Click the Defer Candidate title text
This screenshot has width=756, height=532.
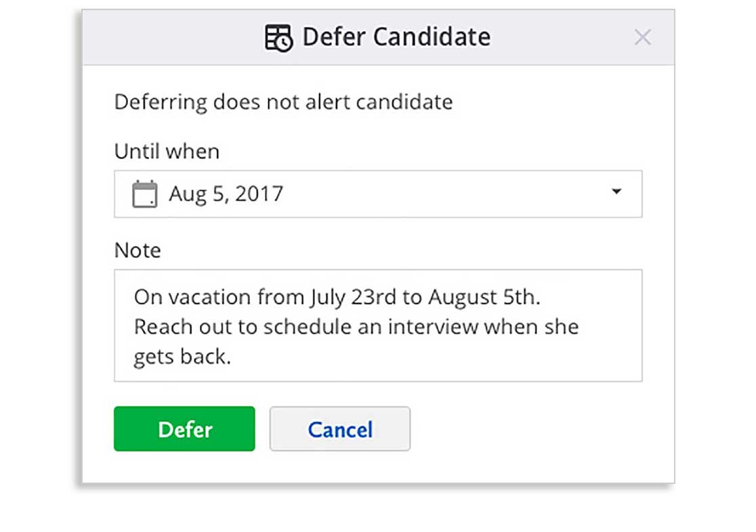click(396, 37)
